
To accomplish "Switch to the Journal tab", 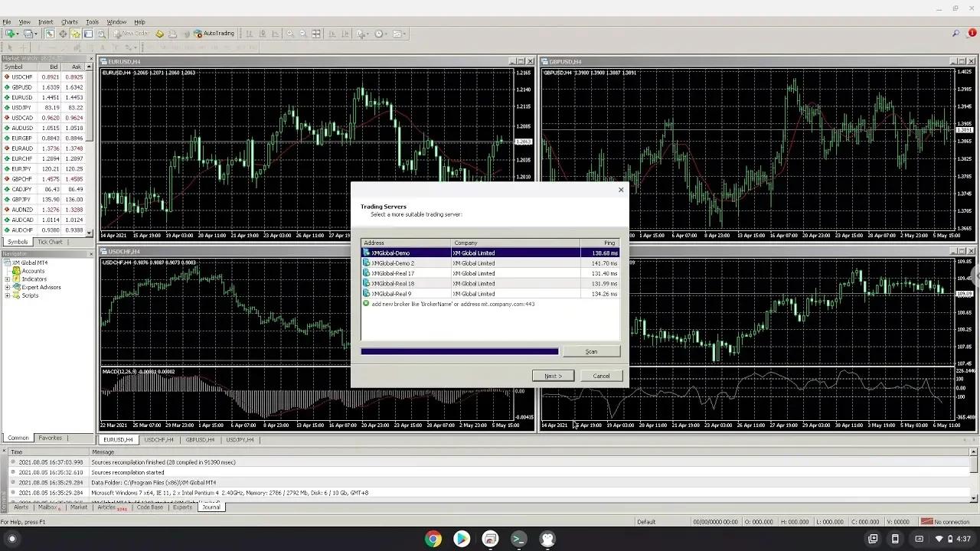I will pyautogui.click(x=211, y=507).
